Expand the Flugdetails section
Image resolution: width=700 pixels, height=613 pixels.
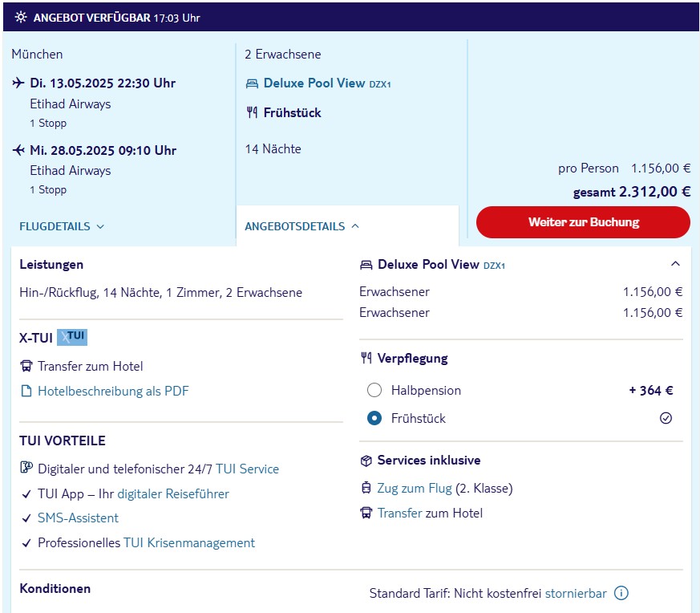[x=62, y=226]
